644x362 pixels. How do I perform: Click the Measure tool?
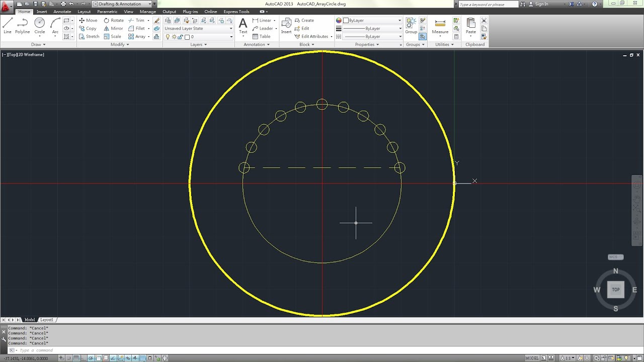pos(440,26)
